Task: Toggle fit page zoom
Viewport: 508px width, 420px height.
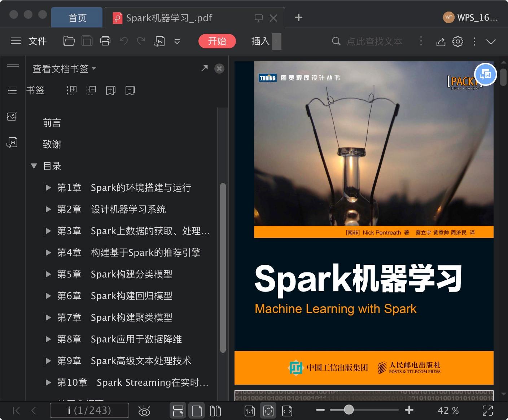Action: [x=268, y=411]
